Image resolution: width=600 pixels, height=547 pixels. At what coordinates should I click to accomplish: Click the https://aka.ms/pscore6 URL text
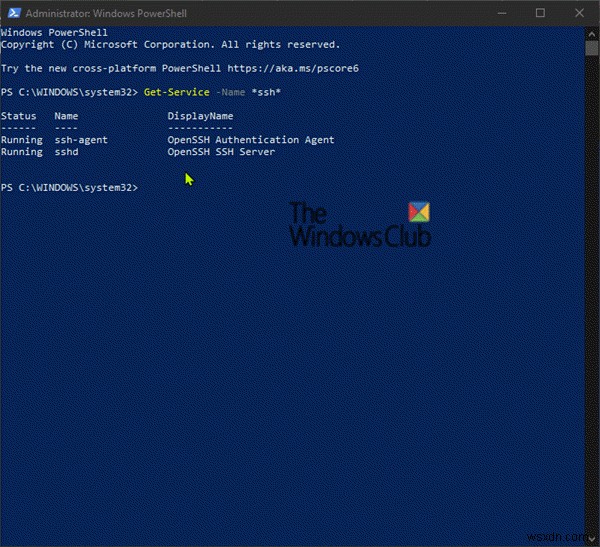point(293,68)
